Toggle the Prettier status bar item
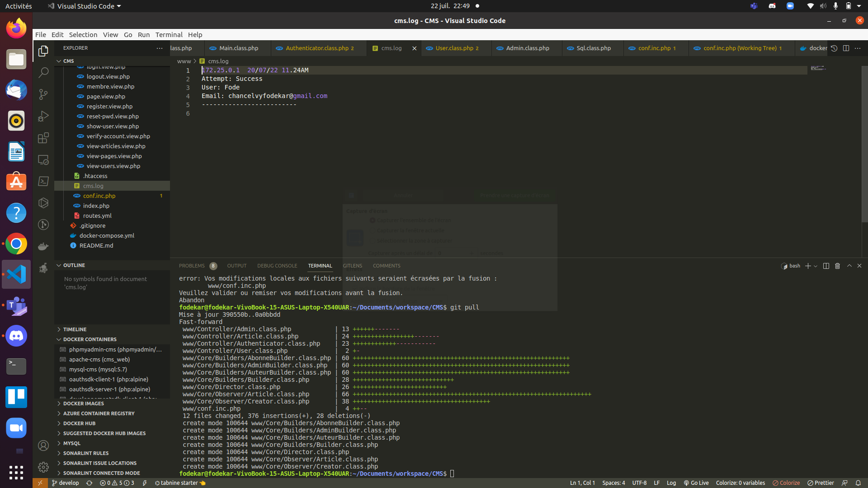The width and height of the screenshot is (868, 488). [821, 483]
